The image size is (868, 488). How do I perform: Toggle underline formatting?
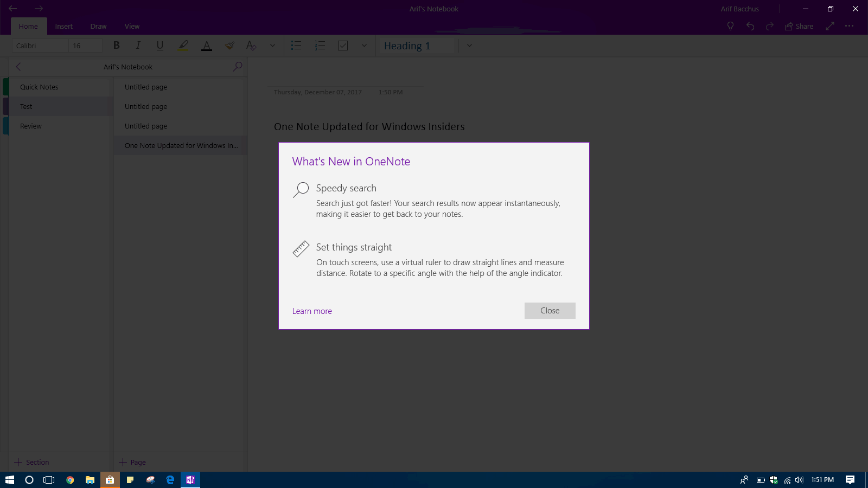click(160, 46)
